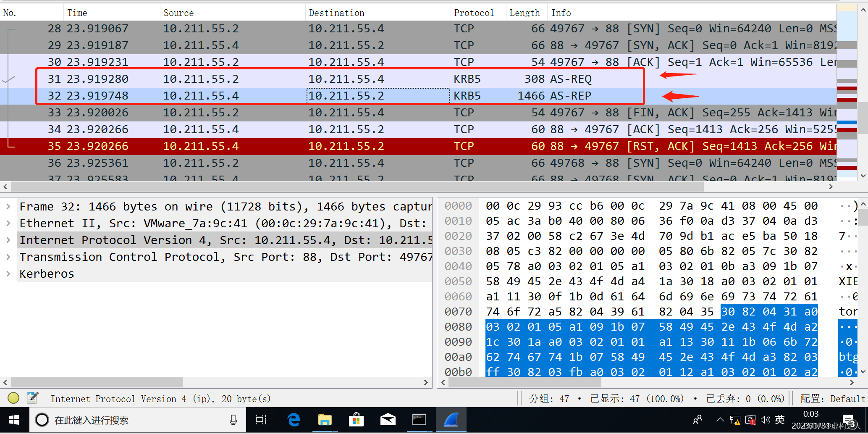868x434 pixels.
Task: Click the volume speaker tray icon
Action: pos(765,420)
